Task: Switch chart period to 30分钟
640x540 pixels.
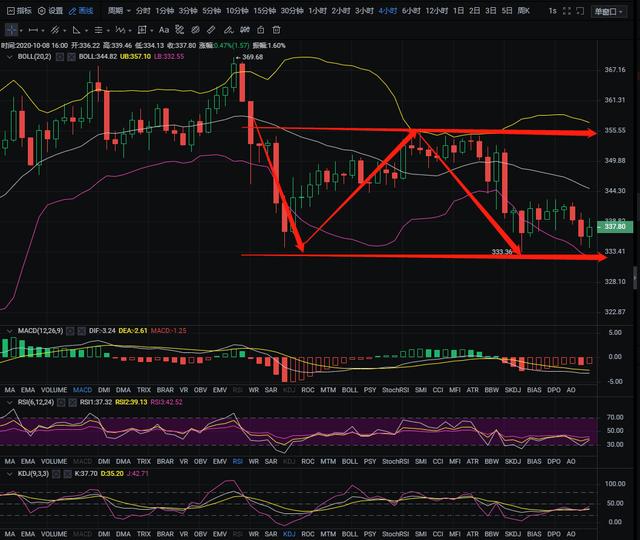Action: point(292,11)
